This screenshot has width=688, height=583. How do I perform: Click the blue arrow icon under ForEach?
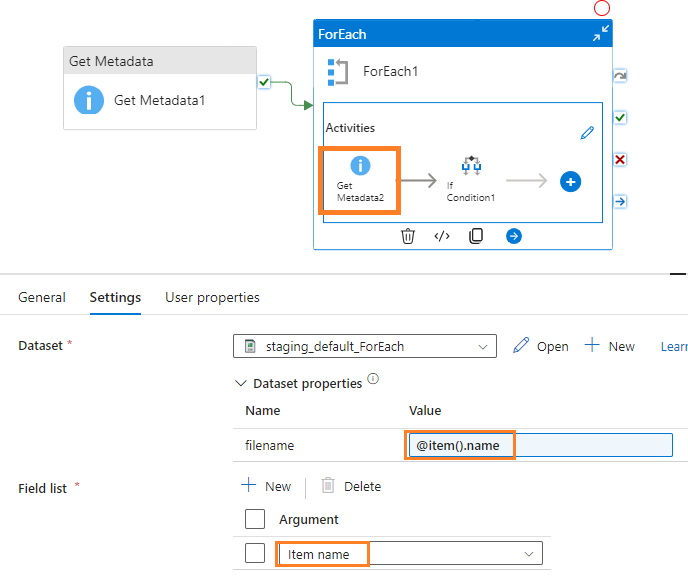(x=513, y=236)
